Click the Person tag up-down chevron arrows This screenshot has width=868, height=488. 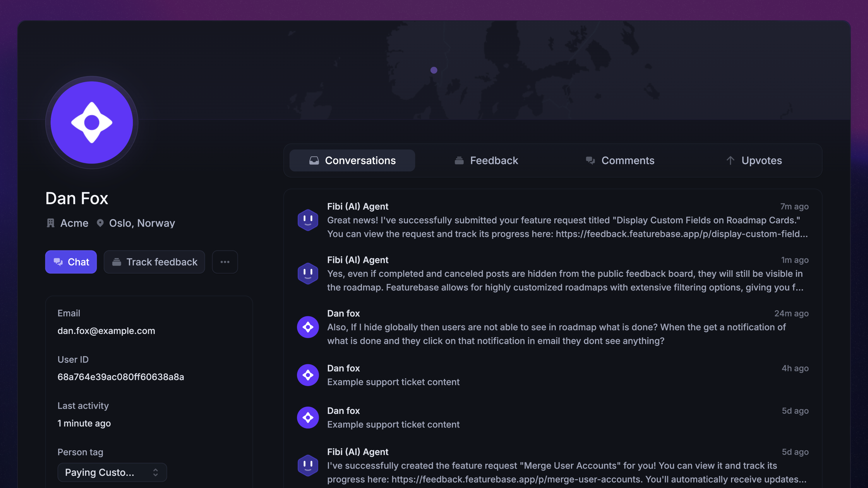[x=155, y=472]
